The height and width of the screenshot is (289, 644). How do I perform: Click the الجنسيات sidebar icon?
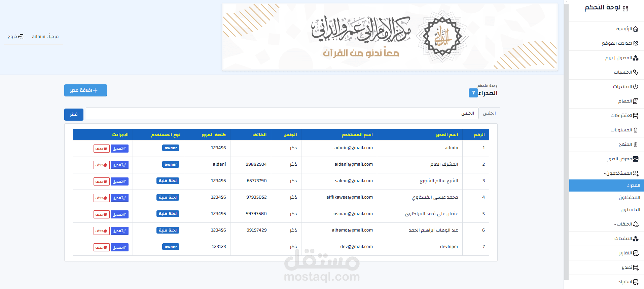(x=636, y=72)
